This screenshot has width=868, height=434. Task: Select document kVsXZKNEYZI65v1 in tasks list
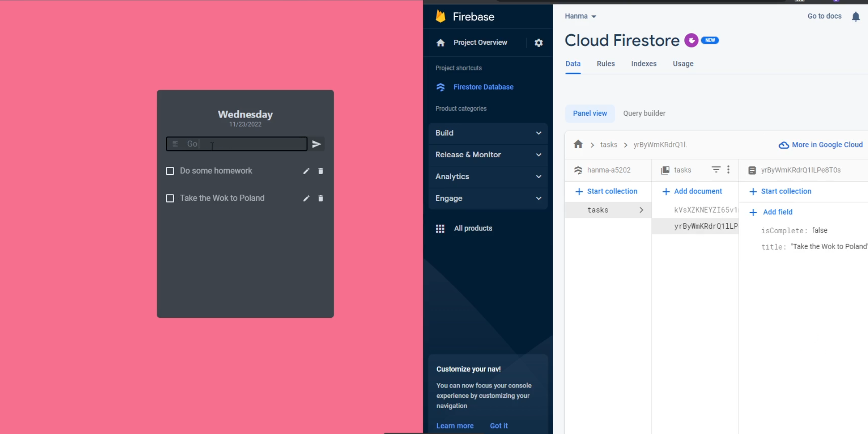[x=695, y=210]
